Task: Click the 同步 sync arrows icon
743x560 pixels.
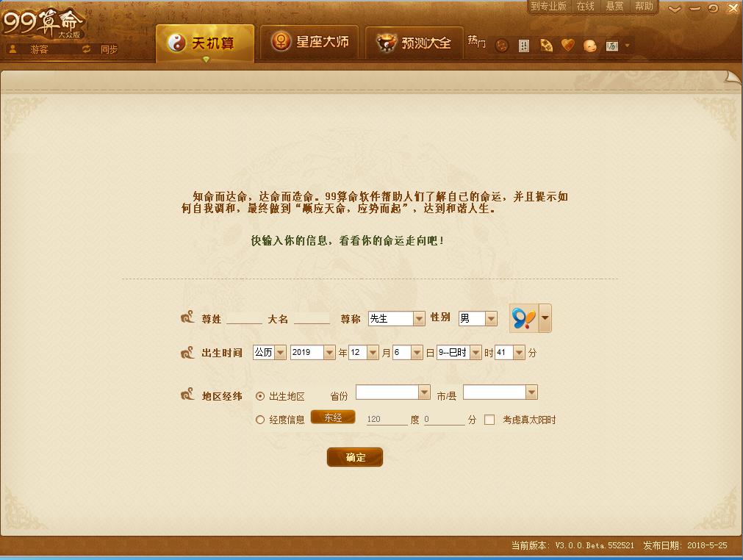Action: point(86,49)
